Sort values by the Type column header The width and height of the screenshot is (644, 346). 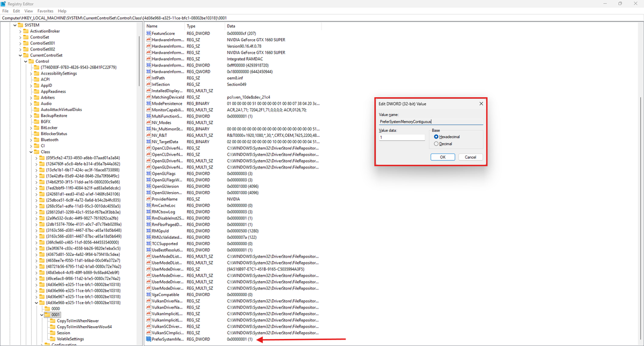(205, 26)
